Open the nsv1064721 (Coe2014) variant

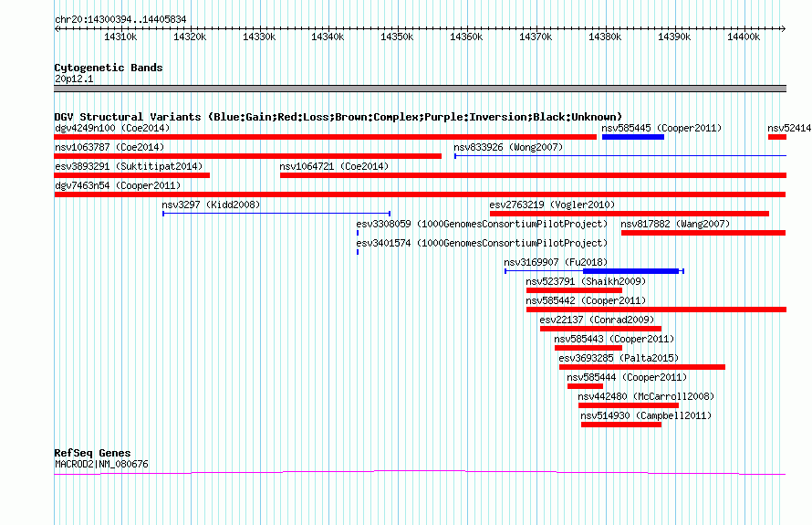click(x=534, y=175)
